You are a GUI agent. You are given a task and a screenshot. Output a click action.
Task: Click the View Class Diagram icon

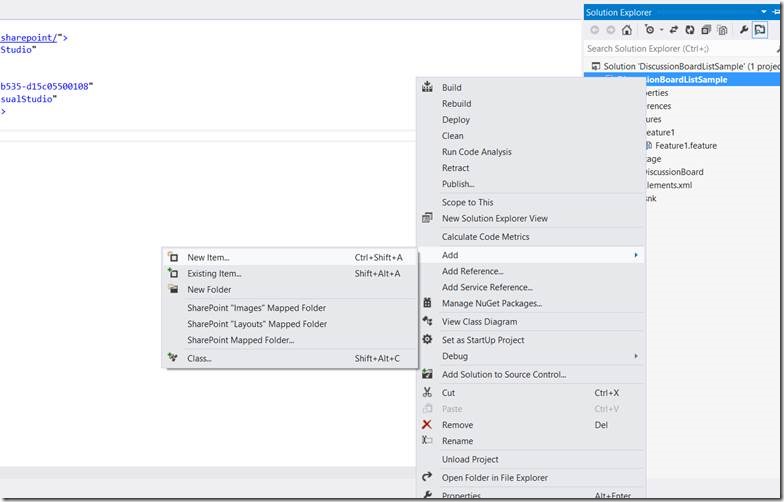pos(427,320)
